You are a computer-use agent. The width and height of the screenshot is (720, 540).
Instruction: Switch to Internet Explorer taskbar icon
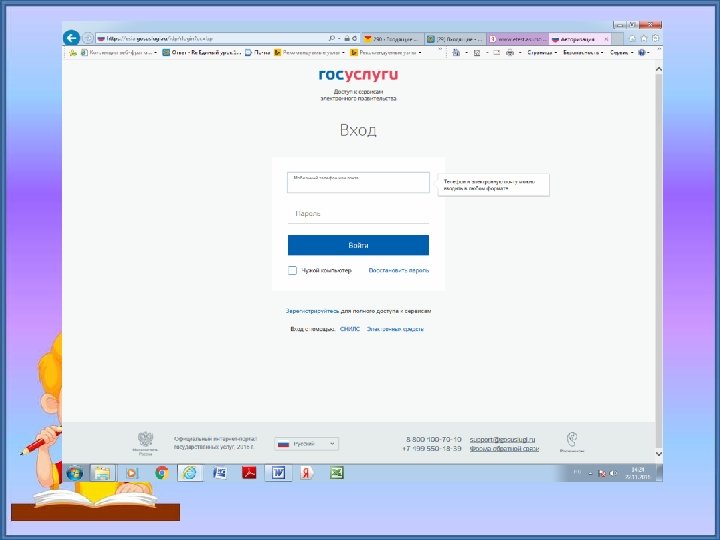[x=190, y=473]
